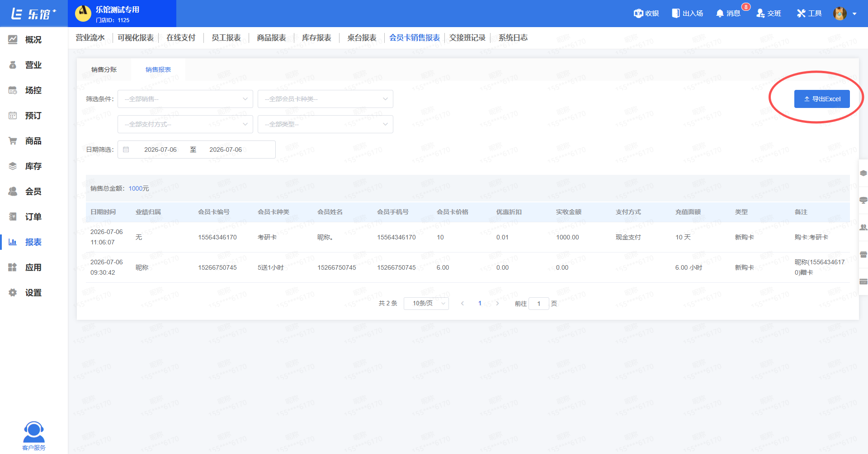Open the 全部销售 filter dropdown
Viewport: 868px width, 454px height.
pyautogui.click(x=185, y=99)
